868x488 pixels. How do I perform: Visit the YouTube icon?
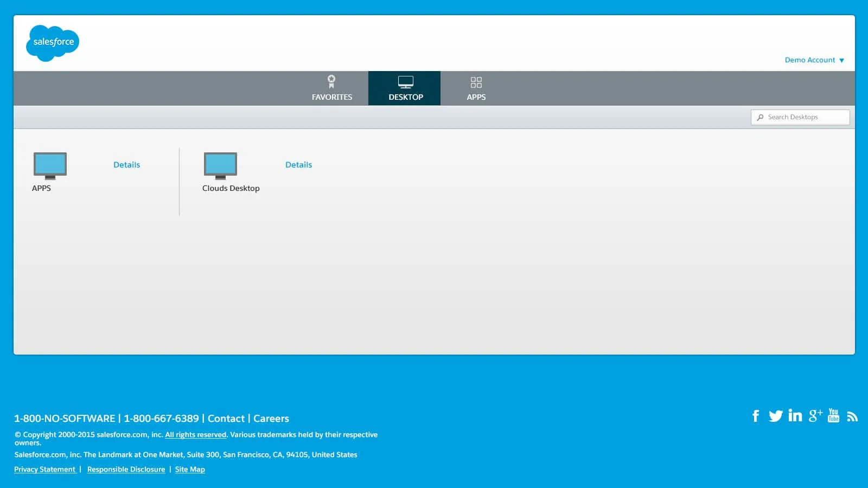834,415
